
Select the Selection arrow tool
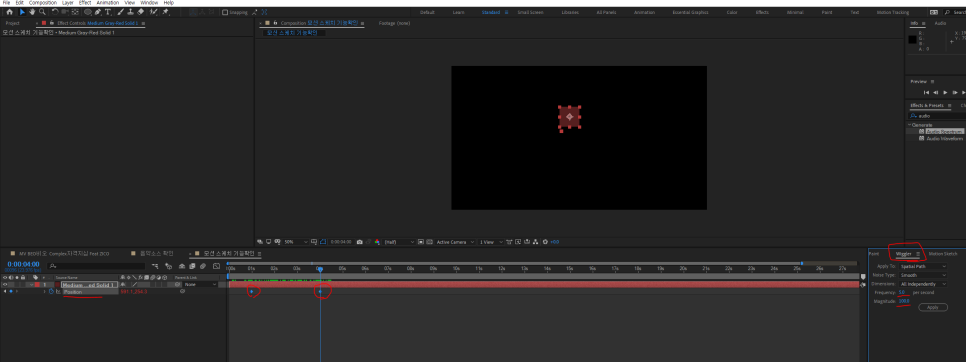(22, 12)
